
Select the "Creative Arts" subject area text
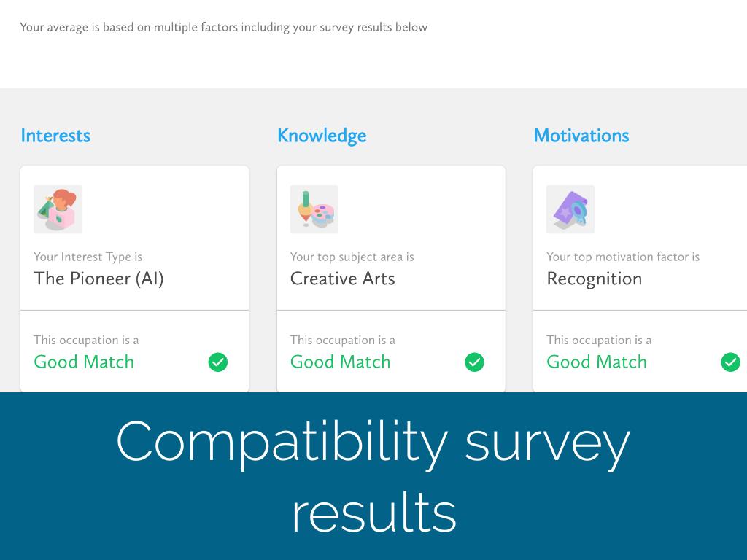coord(342,279)
